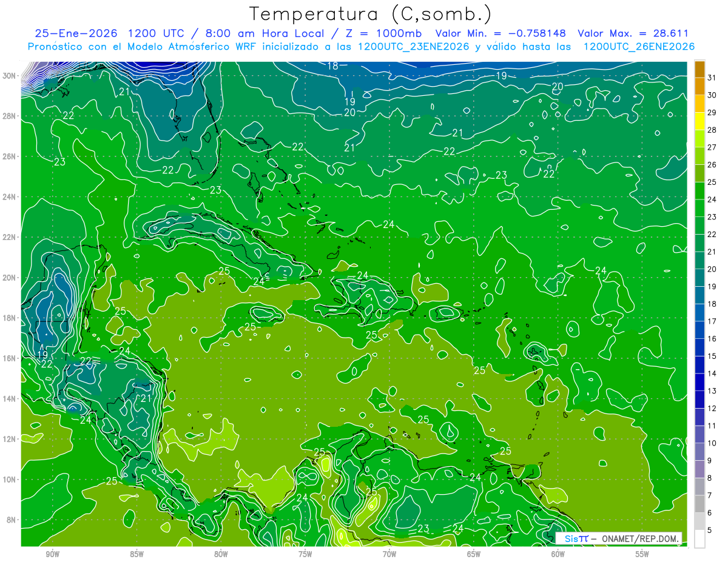Click the "30N" latitude axis label
This screenshot has width=728, height=562.
point(10,76)
